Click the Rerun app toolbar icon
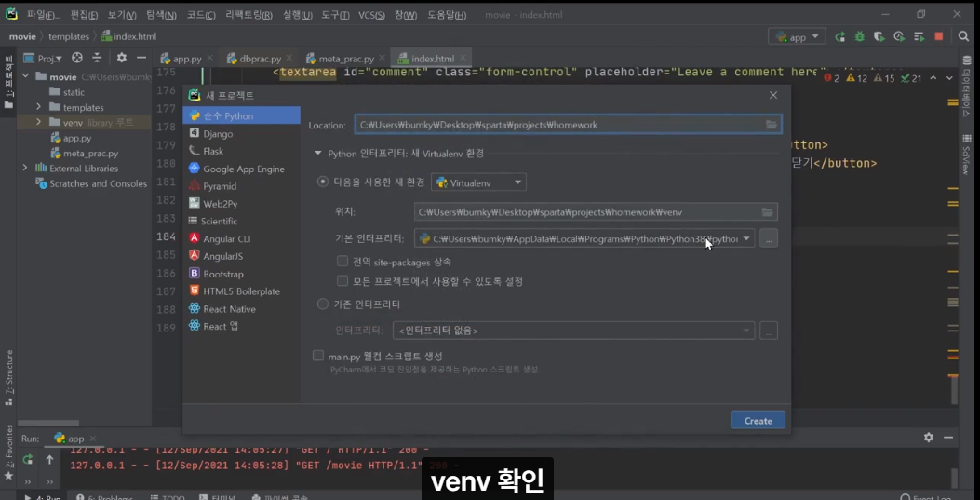The height and width of the screenshot is (500, 980). tap(840, 37)
